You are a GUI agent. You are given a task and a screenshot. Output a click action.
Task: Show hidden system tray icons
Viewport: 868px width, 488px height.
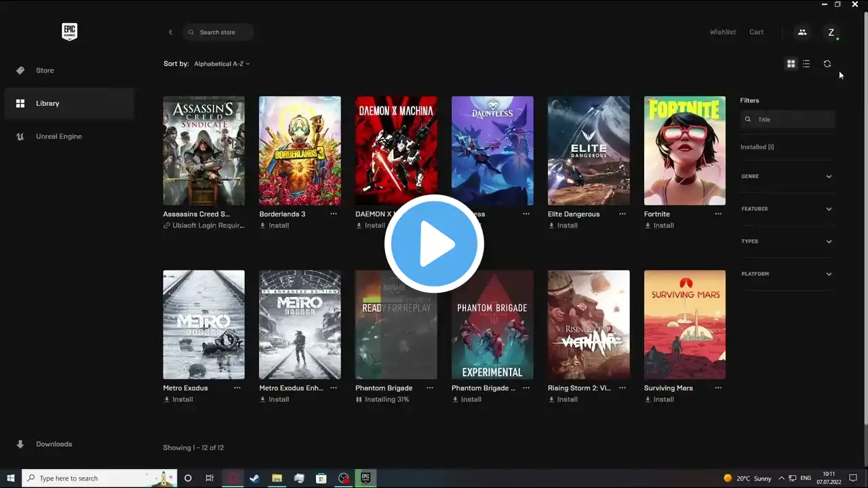781,478
